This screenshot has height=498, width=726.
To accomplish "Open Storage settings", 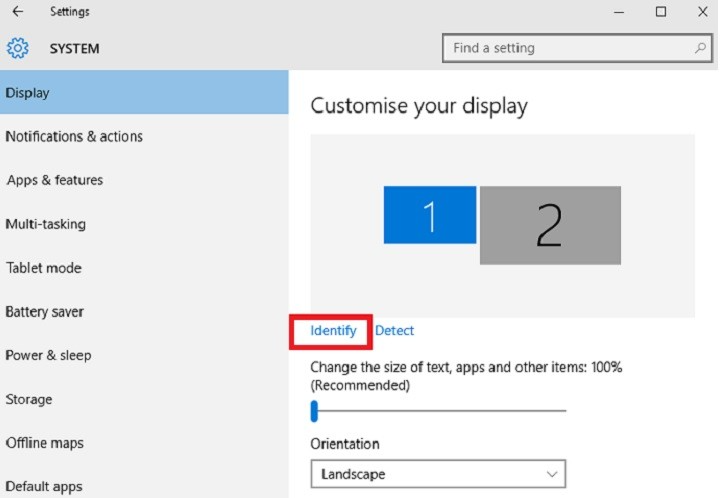I will (144, 399).
